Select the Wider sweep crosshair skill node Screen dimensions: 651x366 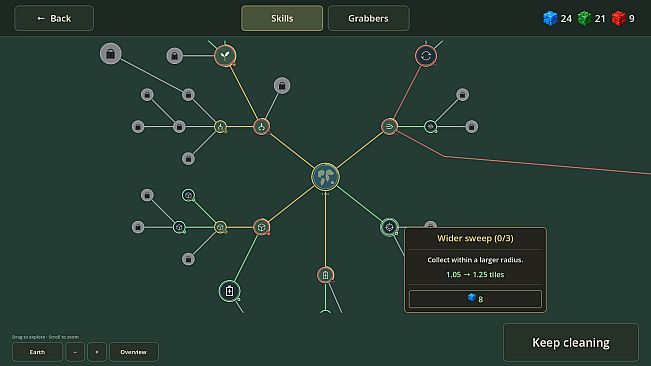click(x=389, y=227)
